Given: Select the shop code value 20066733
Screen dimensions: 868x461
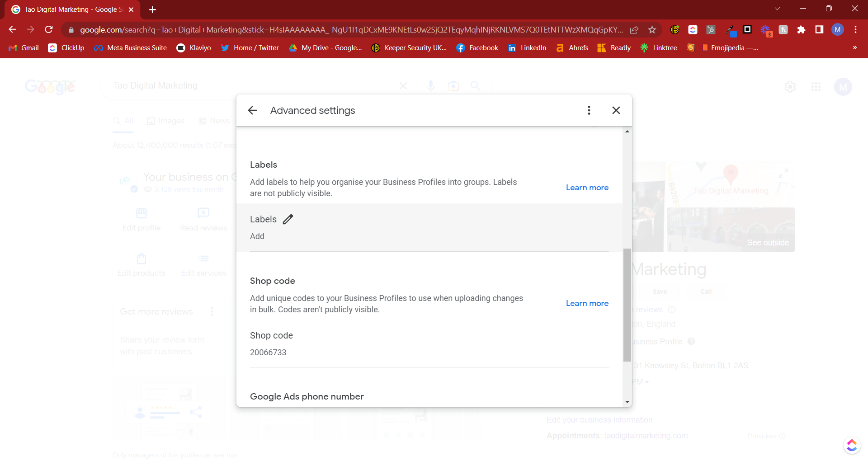Looking at the screenshot, I should tap(268, 353).
